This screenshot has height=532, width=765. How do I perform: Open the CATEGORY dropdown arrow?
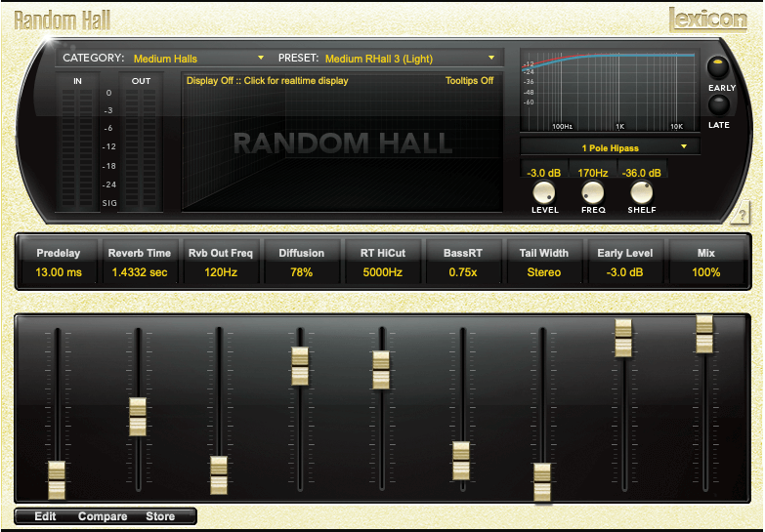[261, 58]
